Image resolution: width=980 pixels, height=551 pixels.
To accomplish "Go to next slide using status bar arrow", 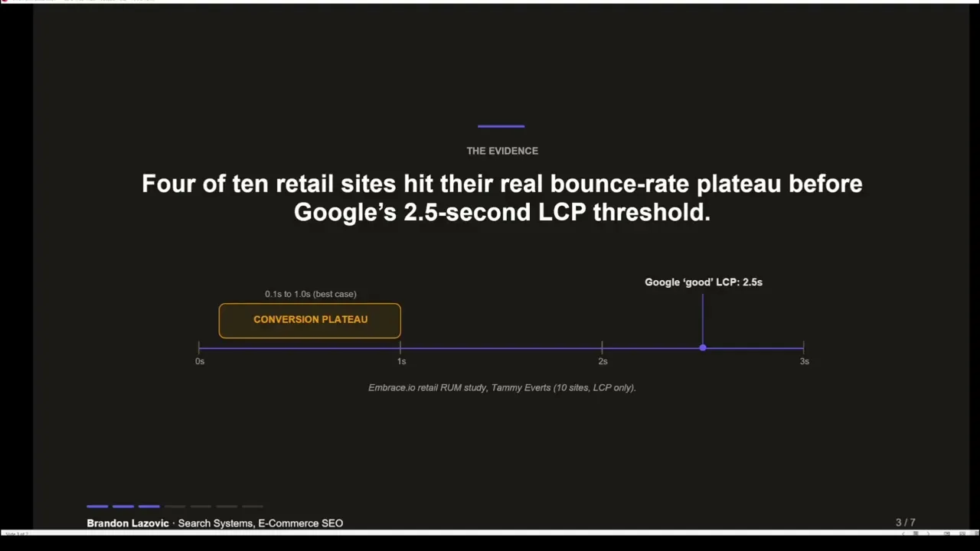I will [929, 533].
